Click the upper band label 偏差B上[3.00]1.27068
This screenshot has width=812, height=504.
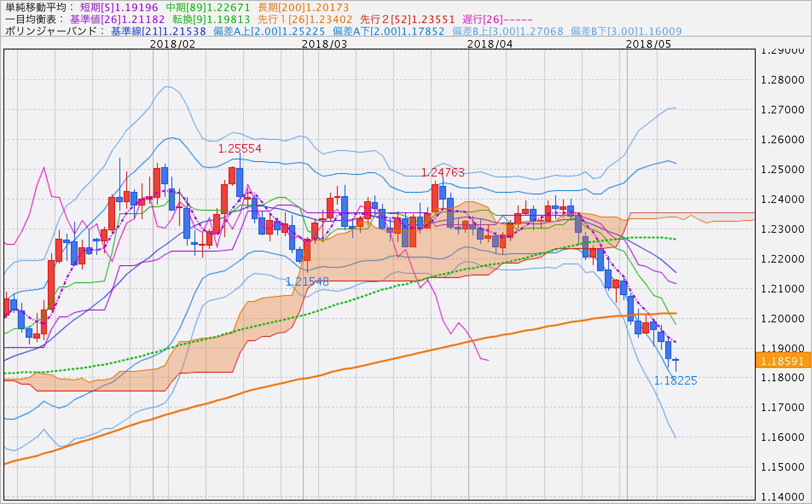click(x=507, y=31)
